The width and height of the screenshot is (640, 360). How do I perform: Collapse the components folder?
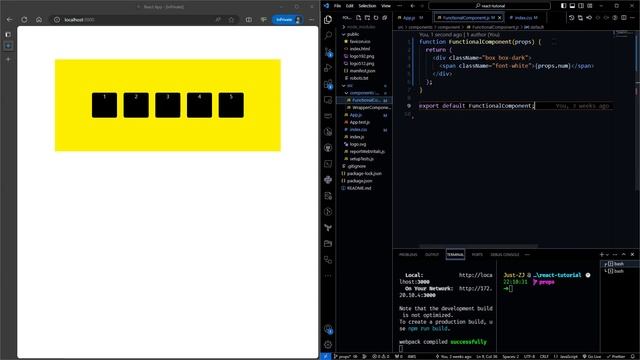362,93
